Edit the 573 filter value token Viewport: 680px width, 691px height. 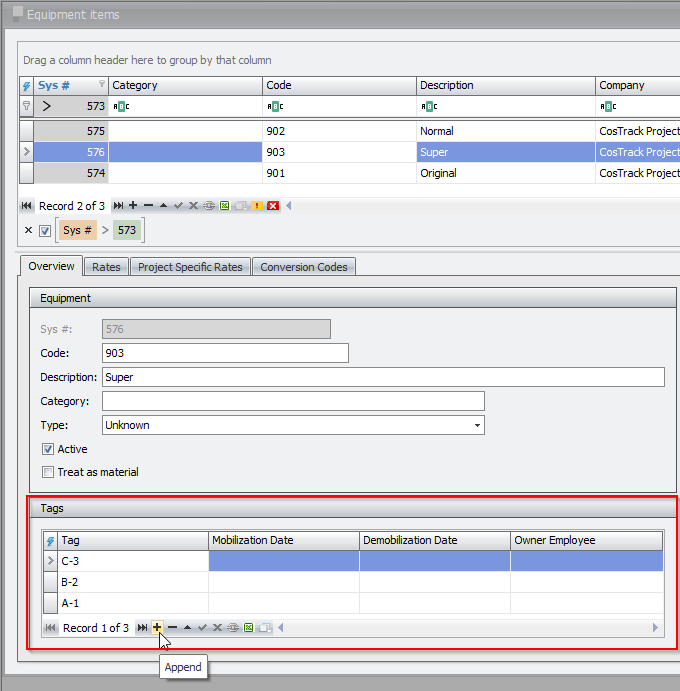pyautogui.click(x=127, y=230)
